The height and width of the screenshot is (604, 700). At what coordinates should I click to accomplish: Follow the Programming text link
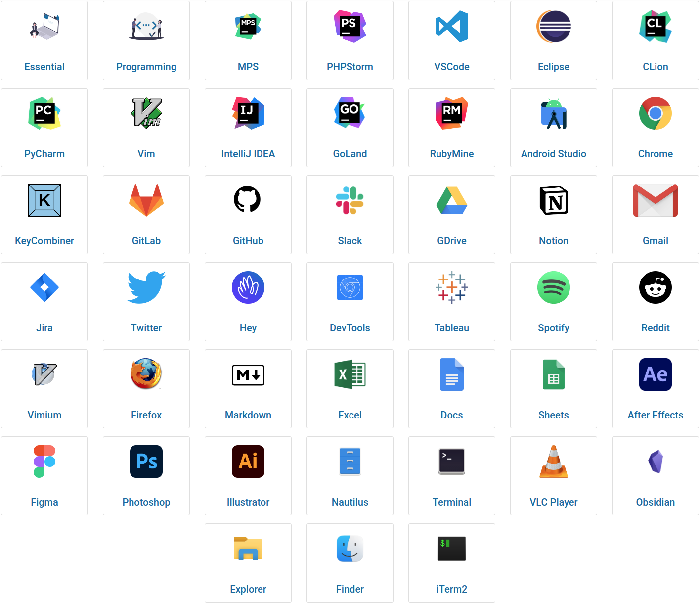(x=146, y=67)
